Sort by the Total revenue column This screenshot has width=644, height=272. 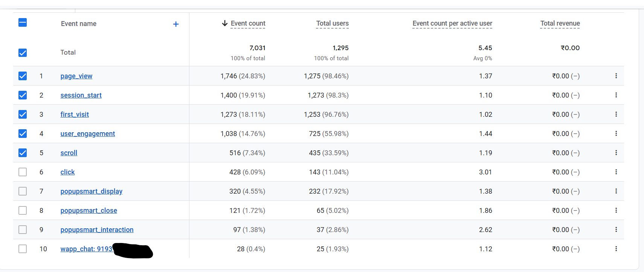(x=560, y=23)
